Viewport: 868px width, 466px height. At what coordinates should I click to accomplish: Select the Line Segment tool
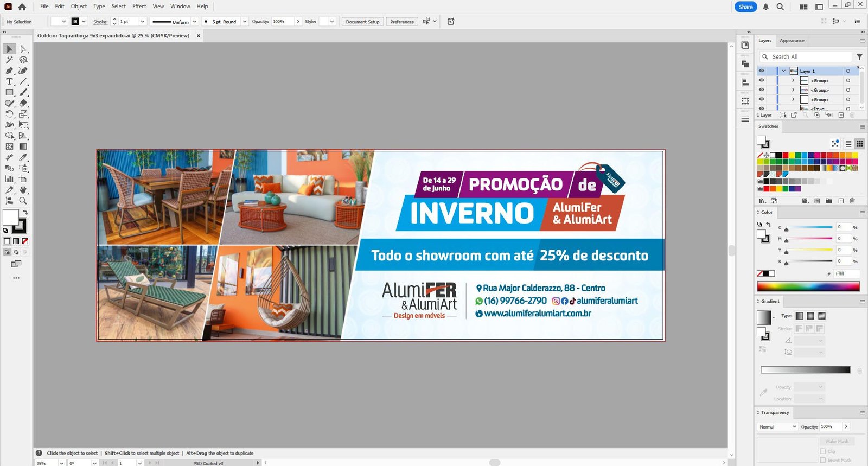[23, 81]
